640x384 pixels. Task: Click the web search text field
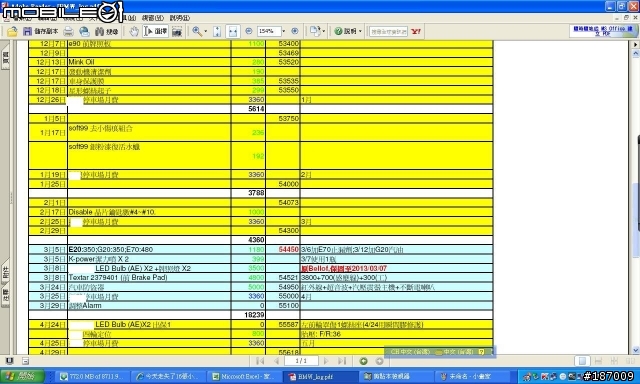tap(388, 31)
